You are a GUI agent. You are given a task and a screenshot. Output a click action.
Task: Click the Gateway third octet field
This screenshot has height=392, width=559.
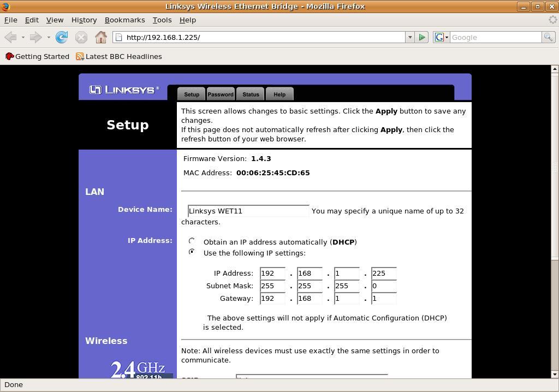tap(347, 298)
